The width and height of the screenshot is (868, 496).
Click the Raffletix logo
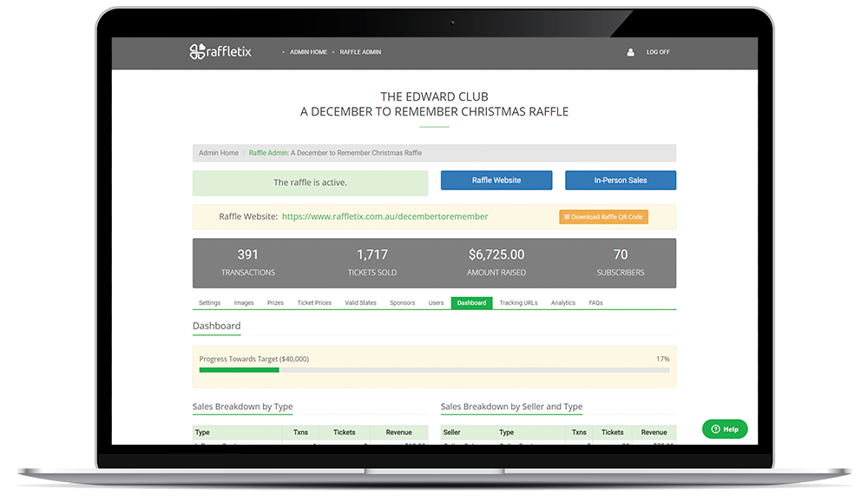pos(220,52)
